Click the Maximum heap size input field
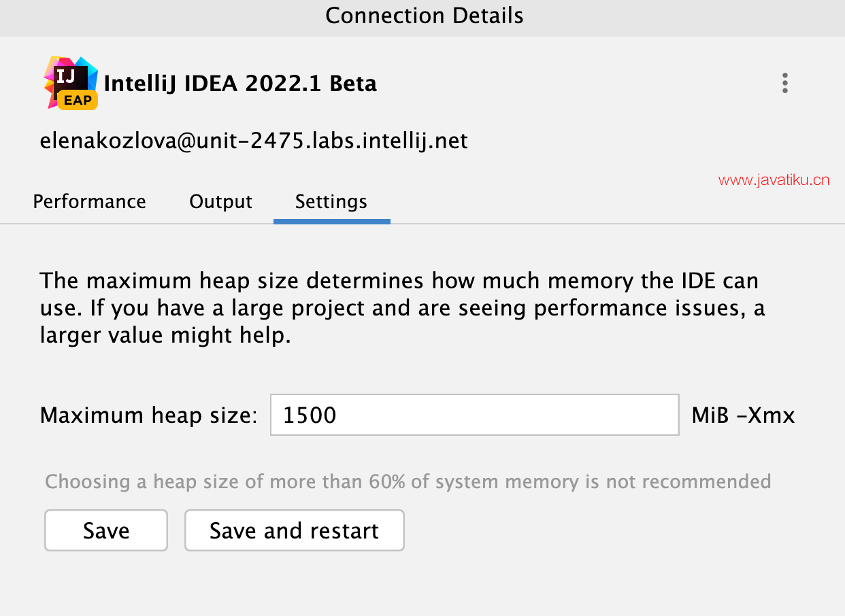 coord(474,415)
